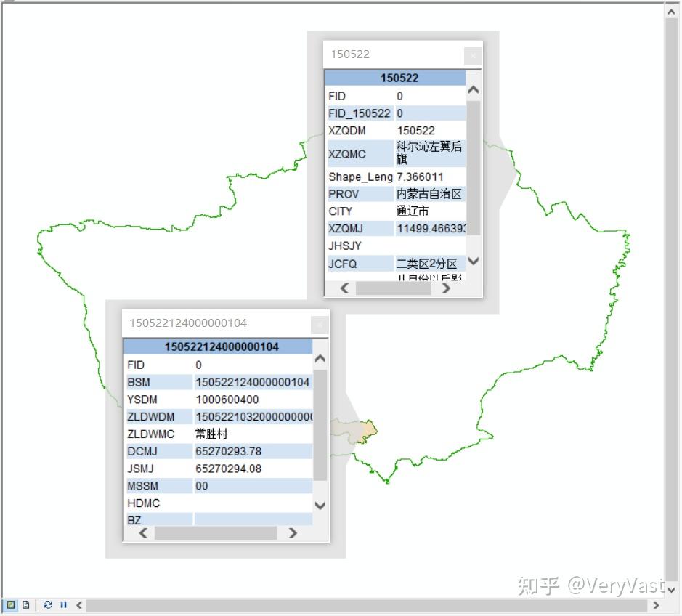Click the left scroll arrow in the status bar
This screenshot has width=682, height=616.
(78, 604)
